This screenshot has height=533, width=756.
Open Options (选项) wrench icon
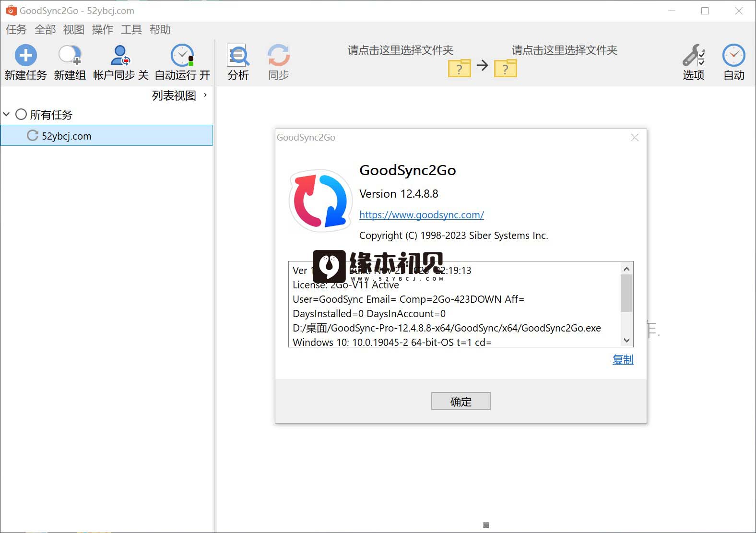694,55
